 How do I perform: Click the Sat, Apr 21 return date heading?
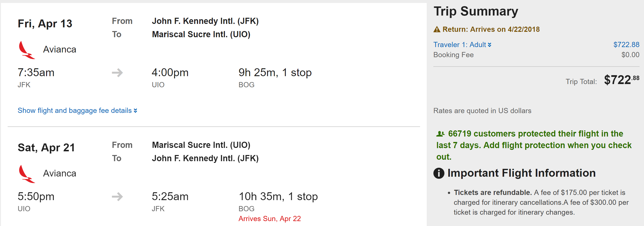[x=46, y=148]
